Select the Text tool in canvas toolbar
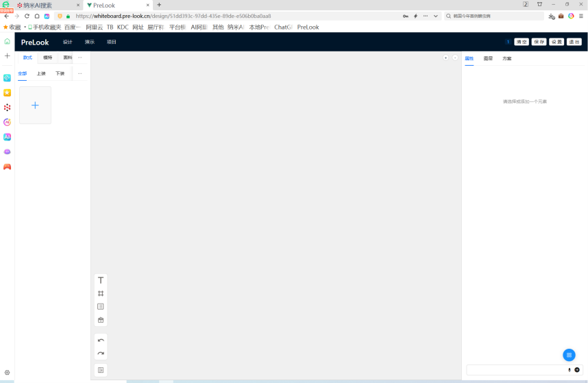The width and height of the screenshot is (588, 383). pos(101,280)
